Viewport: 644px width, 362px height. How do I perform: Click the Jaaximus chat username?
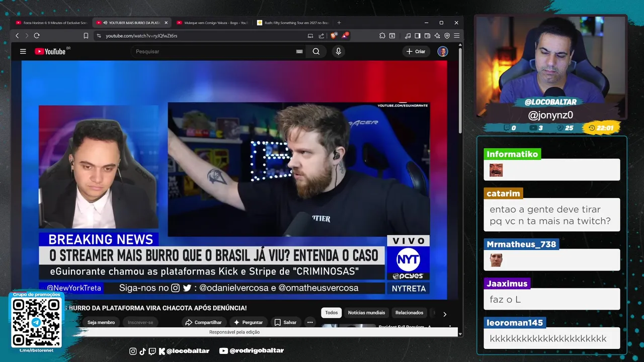(x=507, y=284)
